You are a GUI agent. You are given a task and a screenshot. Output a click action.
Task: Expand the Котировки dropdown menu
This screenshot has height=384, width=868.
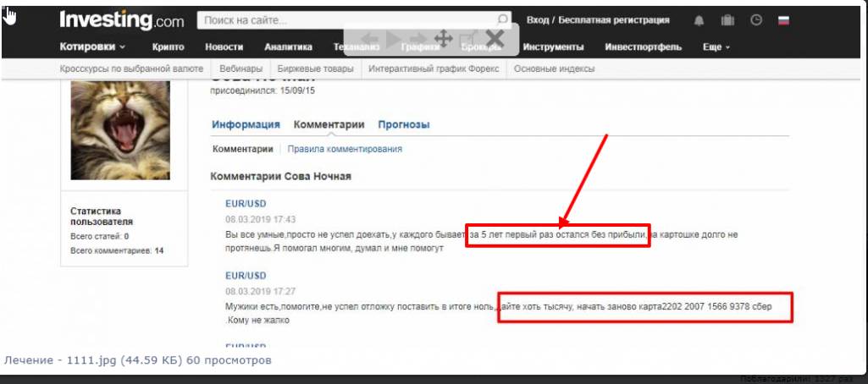[x=92, y=47]
